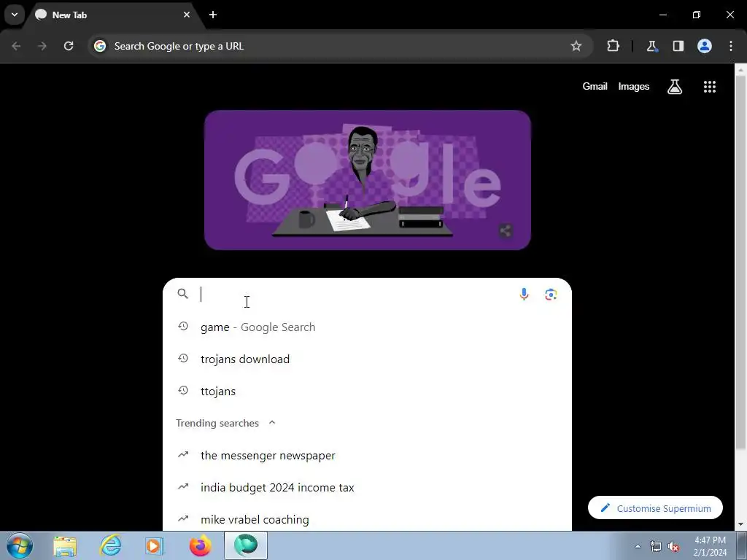Screen dimensions: 747x560
Task: Launch Firefox from the taskbar
Action: click(x=200, y=545)
